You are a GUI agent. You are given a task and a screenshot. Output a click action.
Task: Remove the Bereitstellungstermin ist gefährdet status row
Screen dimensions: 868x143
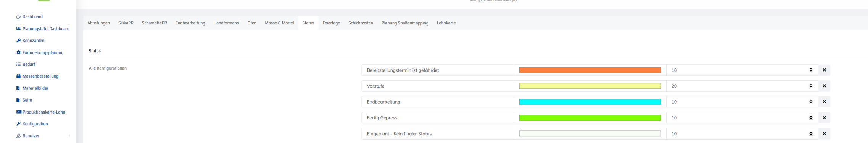coord(824,70)
